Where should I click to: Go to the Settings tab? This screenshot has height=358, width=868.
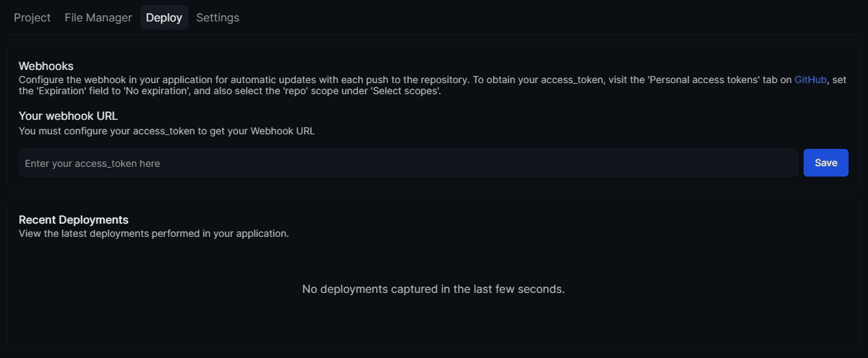(x=218, y=17)
